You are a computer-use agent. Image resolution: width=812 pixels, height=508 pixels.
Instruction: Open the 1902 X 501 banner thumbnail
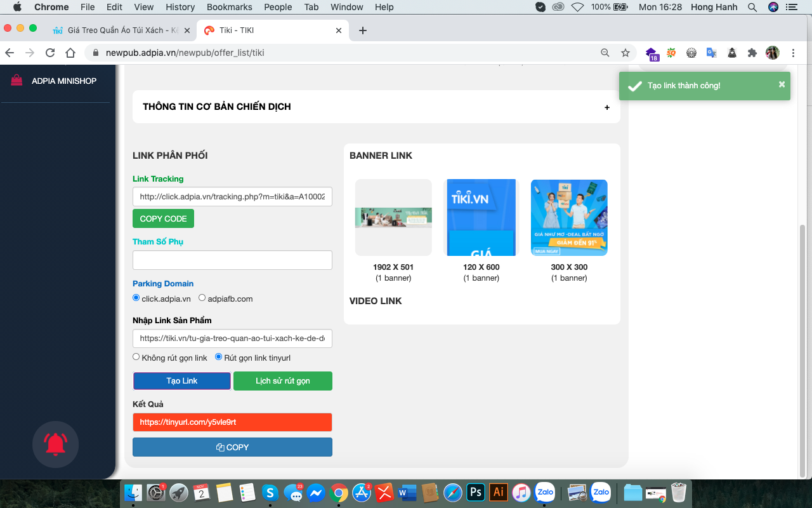coord(393,217)
